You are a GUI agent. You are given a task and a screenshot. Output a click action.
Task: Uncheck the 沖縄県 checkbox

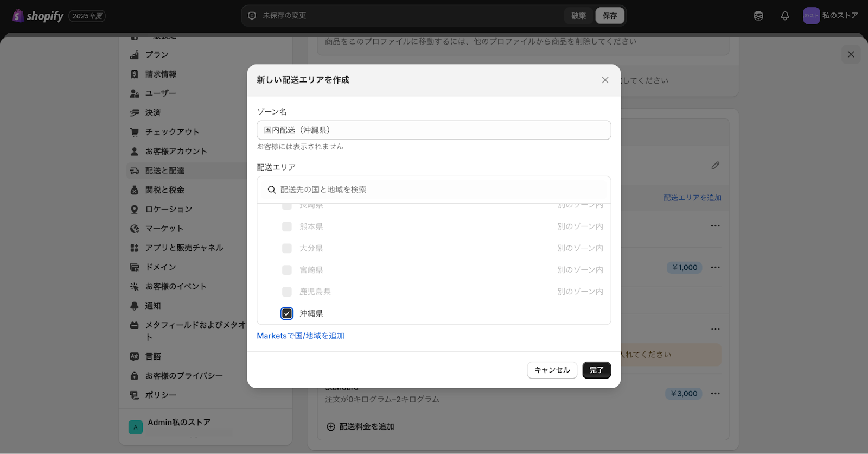[287, 313]
